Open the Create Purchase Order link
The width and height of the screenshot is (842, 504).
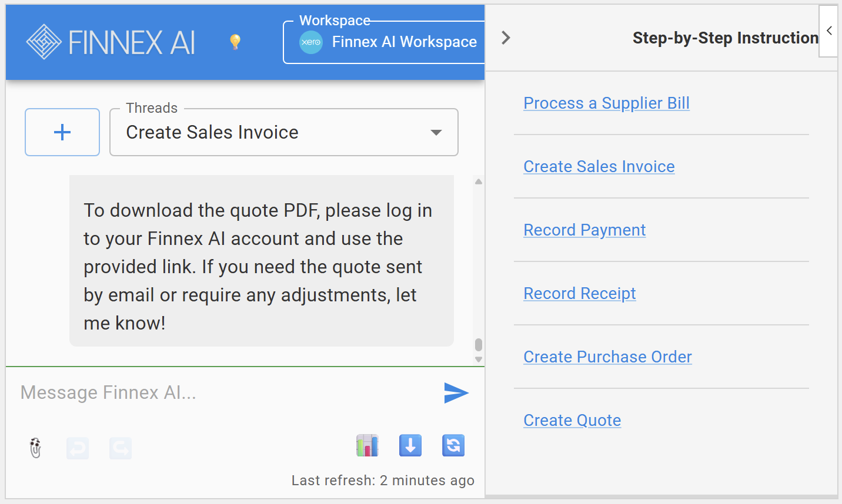[x=607, y=357]
